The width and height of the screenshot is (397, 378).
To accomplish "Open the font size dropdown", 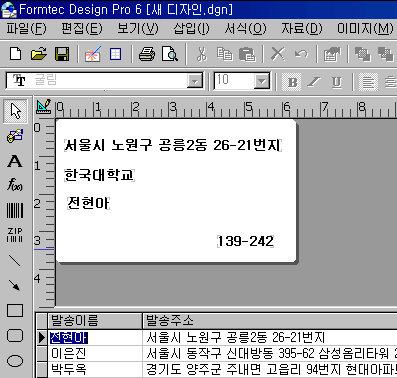I will coord(262,81).
